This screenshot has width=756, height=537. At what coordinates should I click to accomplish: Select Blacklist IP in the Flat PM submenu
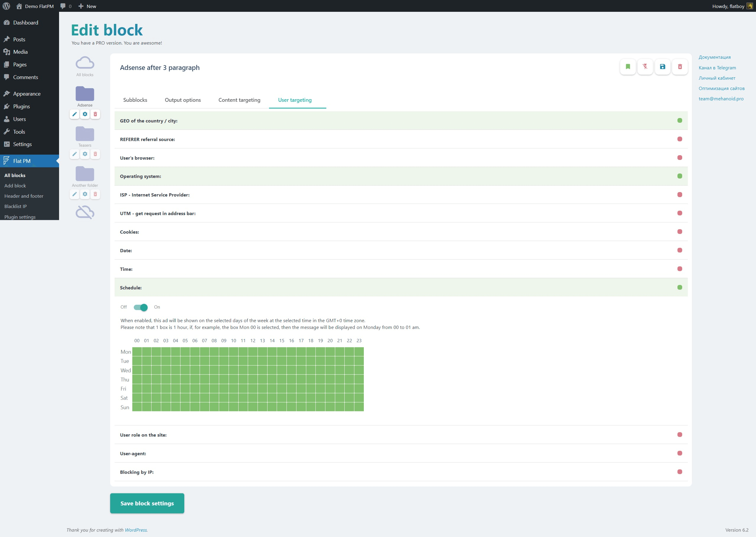pyautogui.click(x=16, y=206)
